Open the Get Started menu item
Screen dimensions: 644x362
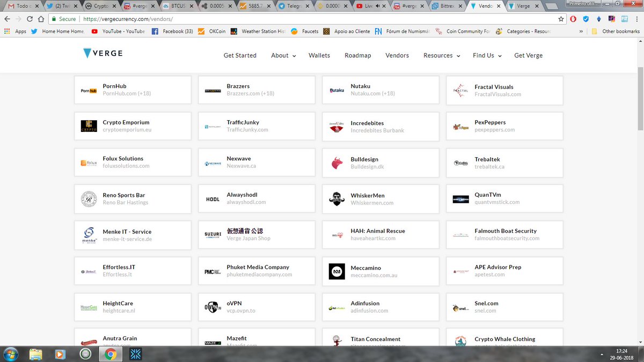click(x=240, y=55)
